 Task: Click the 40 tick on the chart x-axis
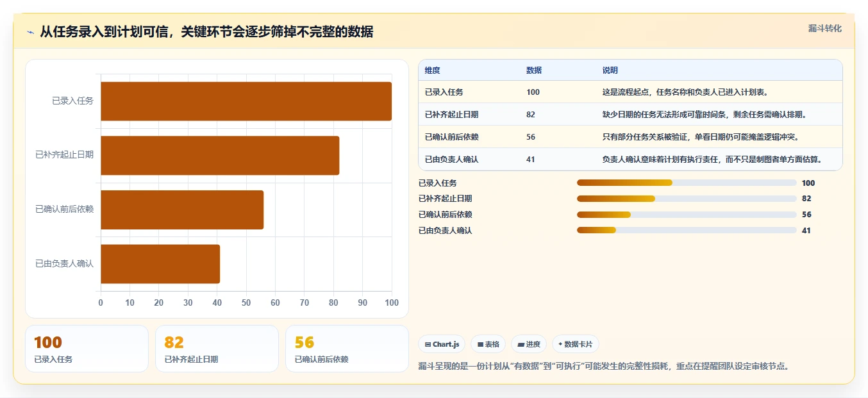tap(217, 303)
